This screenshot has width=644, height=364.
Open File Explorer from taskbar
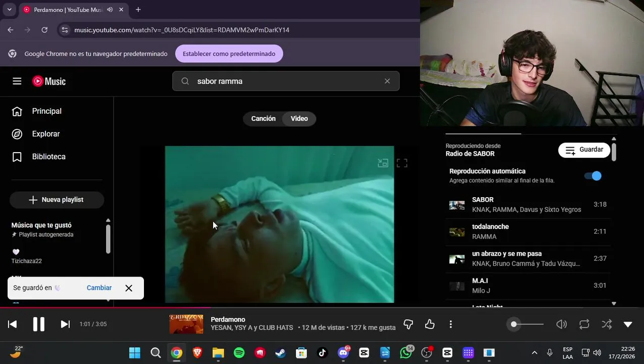(218, 353)
